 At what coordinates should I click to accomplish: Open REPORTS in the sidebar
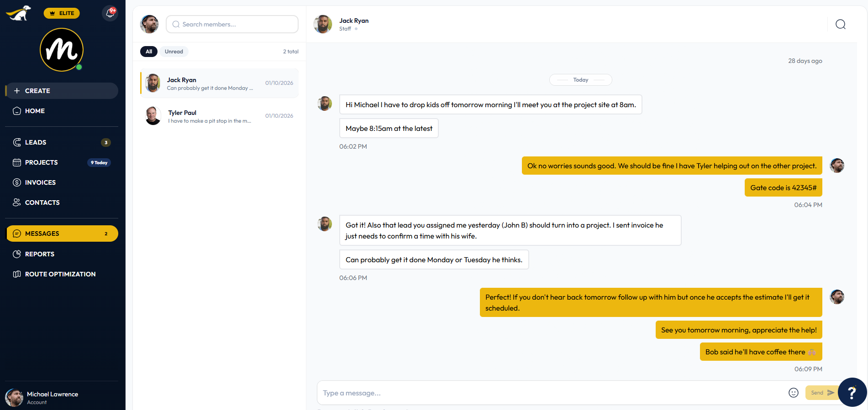pos(62,254)
